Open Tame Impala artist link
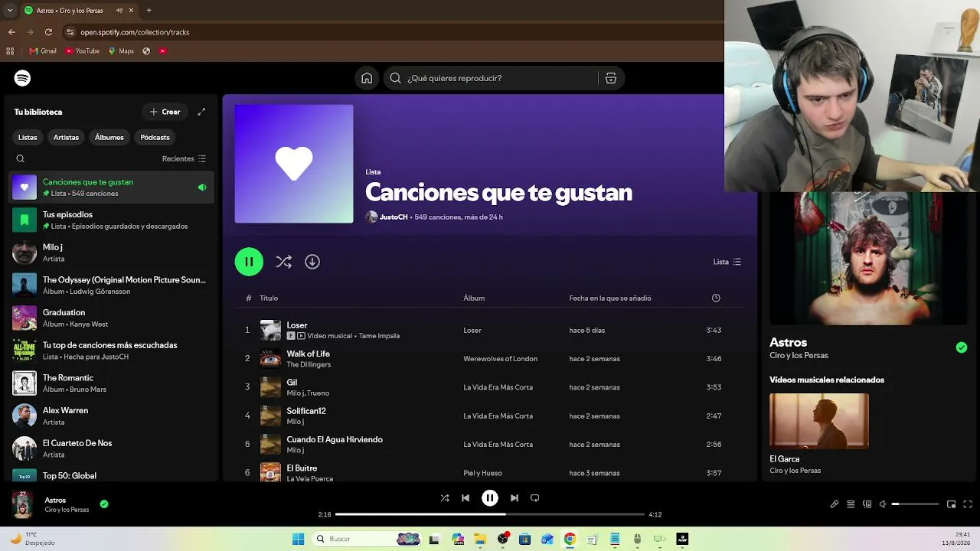980x551 pixels. (379, 336)
